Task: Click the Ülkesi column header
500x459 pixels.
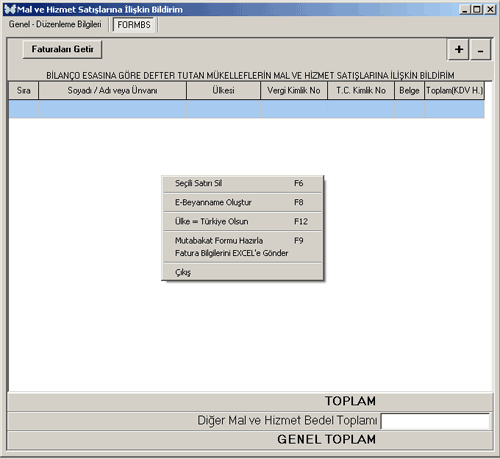Action: tap(223, 90)
